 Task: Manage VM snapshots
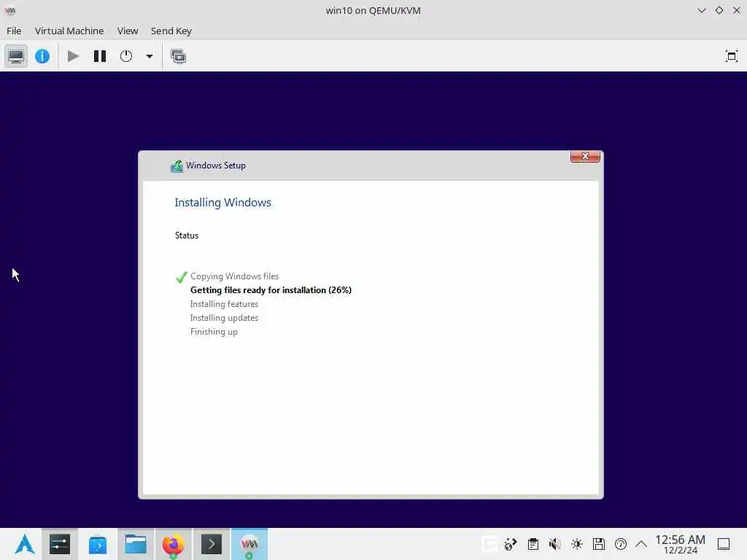point(178,56)
